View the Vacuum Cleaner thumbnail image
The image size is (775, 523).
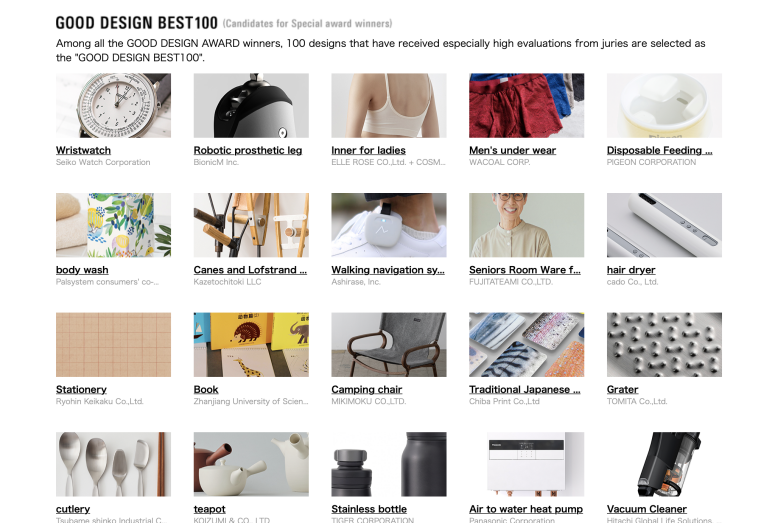664,464
